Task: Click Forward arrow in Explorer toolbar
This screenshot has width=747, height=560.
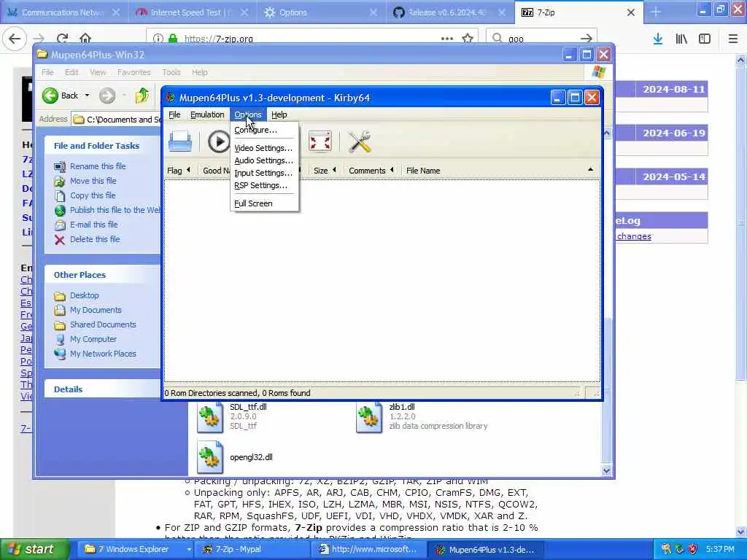Action: [x=107, y=96]
